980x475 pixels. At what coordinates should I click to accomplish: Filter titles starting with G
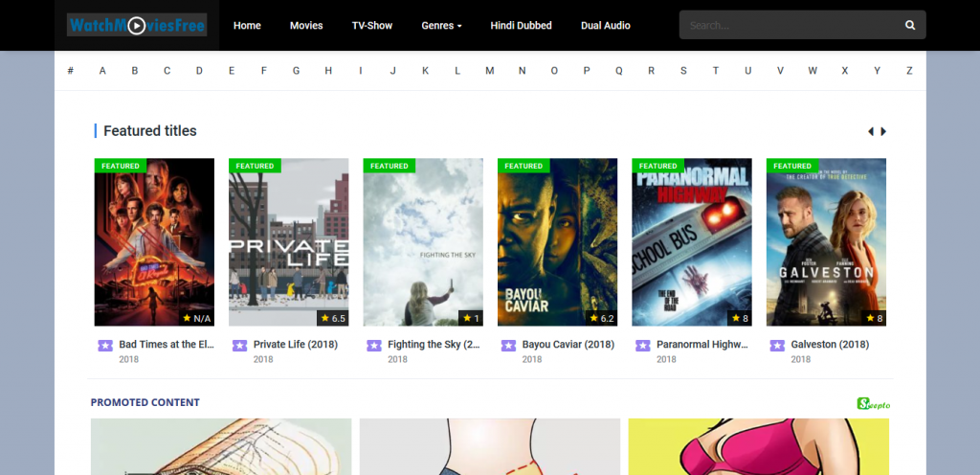296,71
